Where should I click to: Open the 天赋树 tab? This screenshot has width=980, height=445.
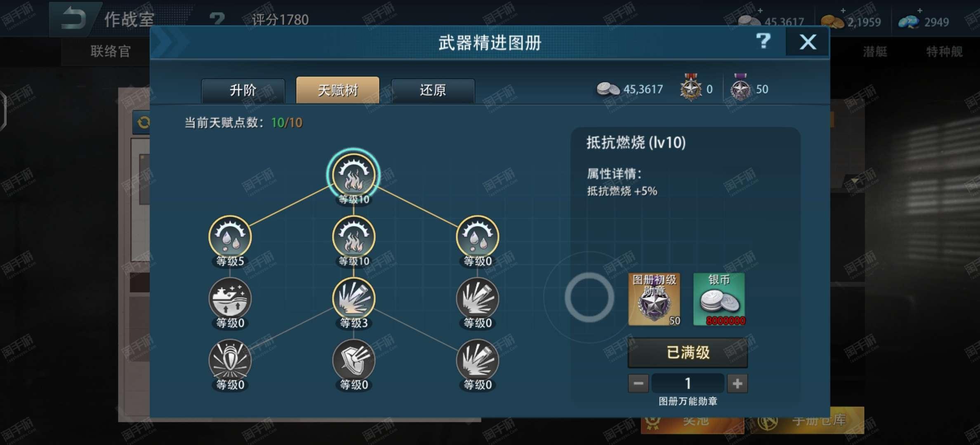pos(338,90)
